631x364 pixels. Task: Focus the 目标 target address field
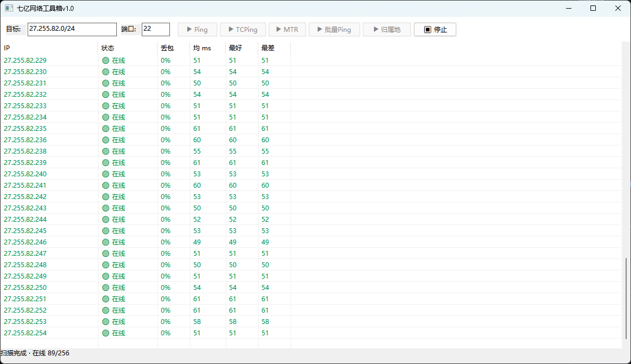click(x=72, y=29)
